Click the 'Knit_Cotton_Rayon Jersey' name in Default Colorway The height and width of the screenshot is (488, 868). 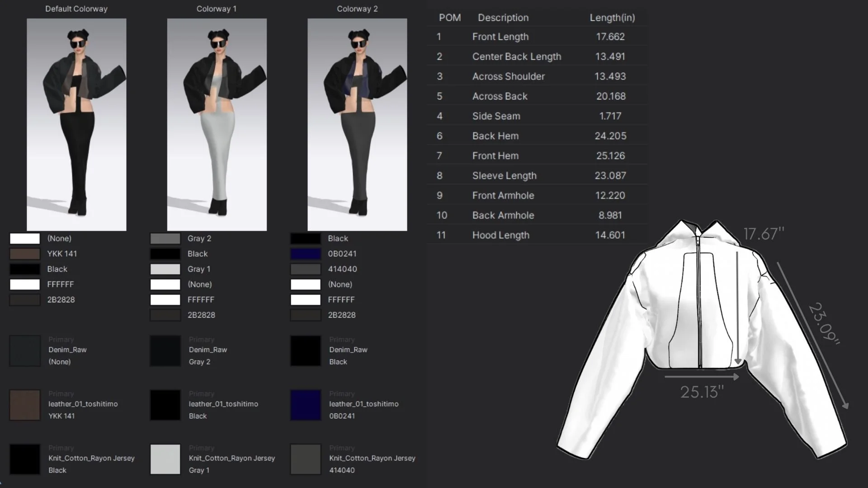pos(91,458)
